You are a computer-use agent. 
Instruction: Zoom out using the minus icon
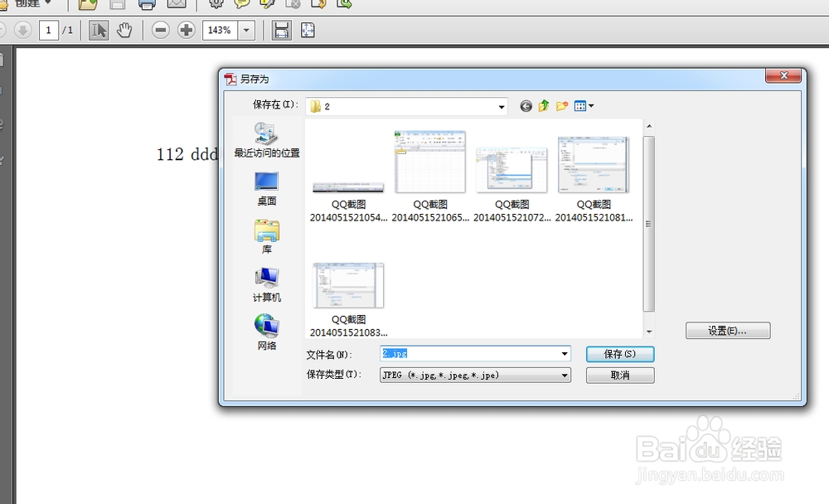[x=161, y=29]
